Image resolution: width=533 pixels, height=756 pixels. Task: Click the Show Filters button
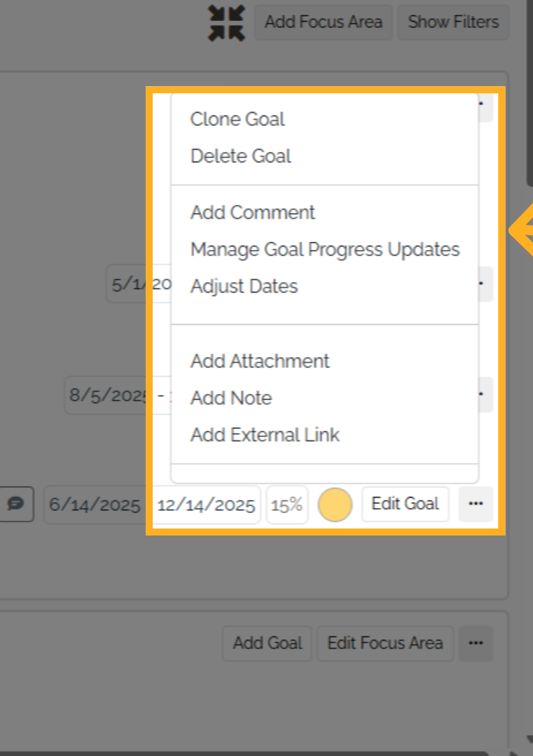pyautogui.click(x=453, y=22)
